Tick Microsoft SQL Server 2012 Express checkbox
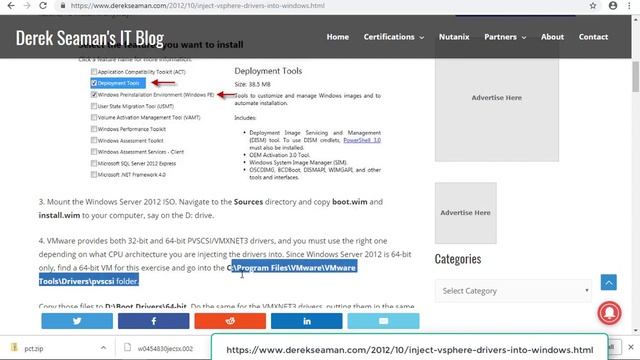640x360 pixels. point(94,163)
